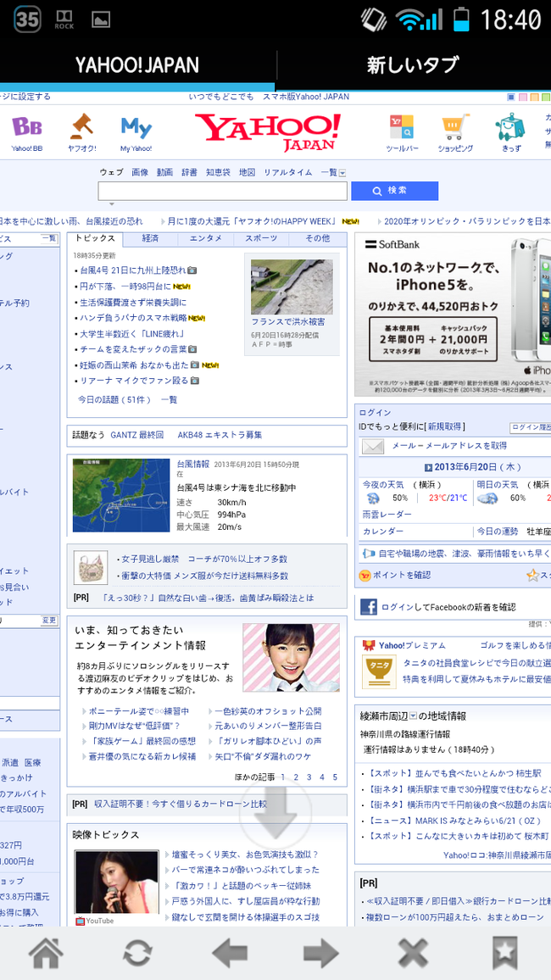The image size is (551, 980).
Task: Click the YAHOO! JAPAN logo
Action: click(x=268, y=132)
